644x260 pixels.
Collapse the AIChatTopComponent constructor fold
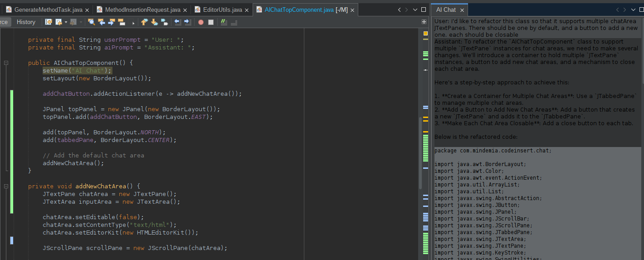pyautogui.click(x=6, y=63)
